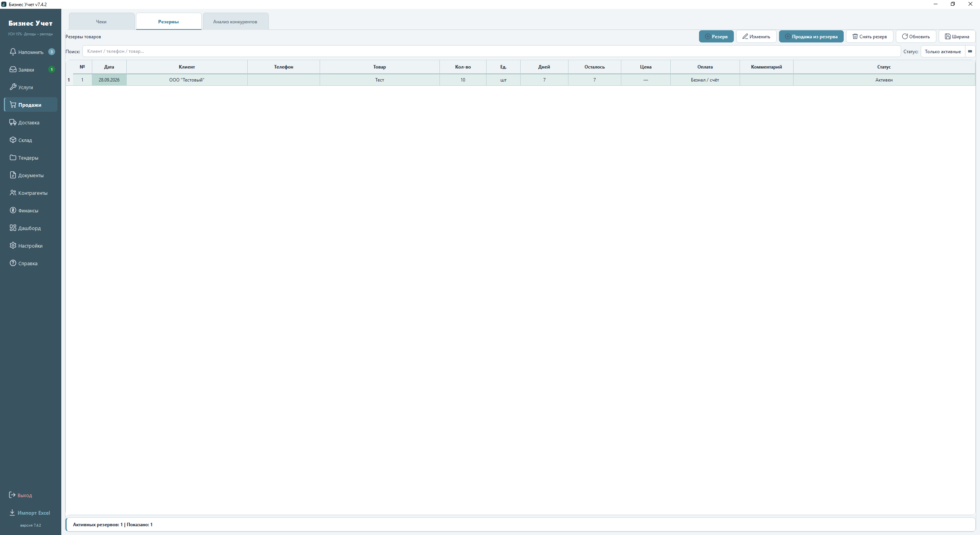Focus the Поиск search field
980x535 pixels.
click(x=491, y=51)
